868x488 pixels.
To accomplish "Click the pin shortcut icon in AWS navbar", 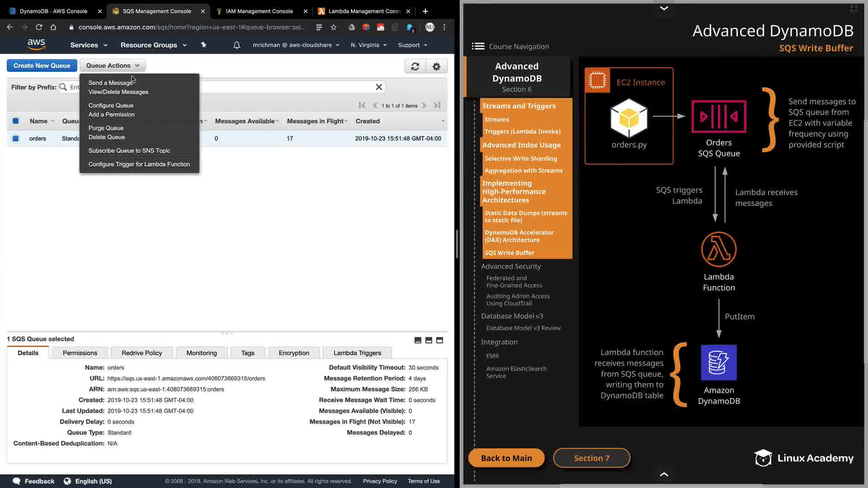I will click(203, 45).
